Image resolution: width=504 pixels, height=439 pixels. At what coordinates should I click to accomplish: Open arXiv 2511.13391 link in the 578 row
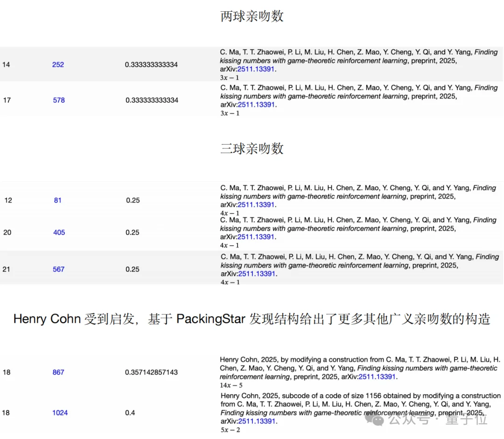[x=256, y=105]
